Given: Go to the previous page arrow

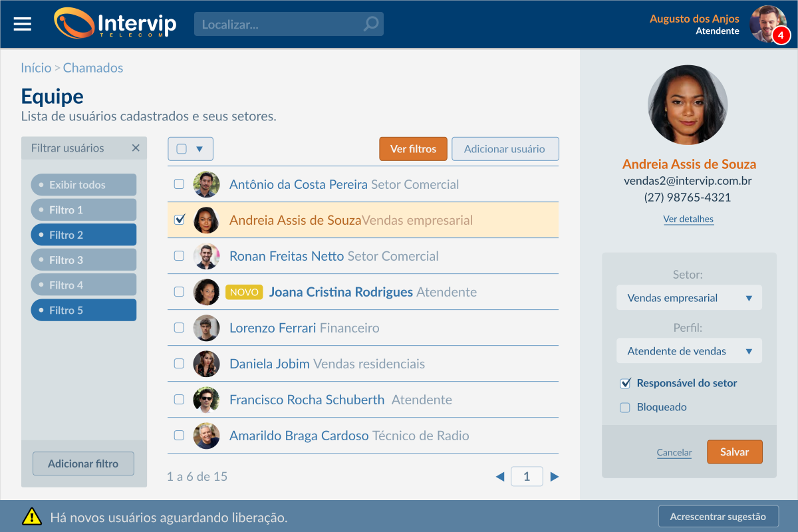Looking at the screenshot, I should pyautogui.click(x=500, y=476).
